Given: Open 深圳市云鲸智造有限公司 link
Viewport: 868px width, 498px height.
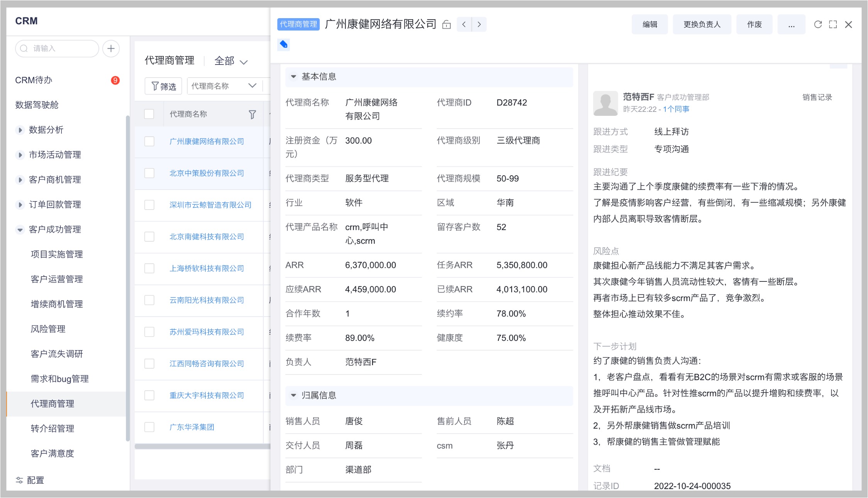Looking at the screenshot, I should tap(210, 205).
